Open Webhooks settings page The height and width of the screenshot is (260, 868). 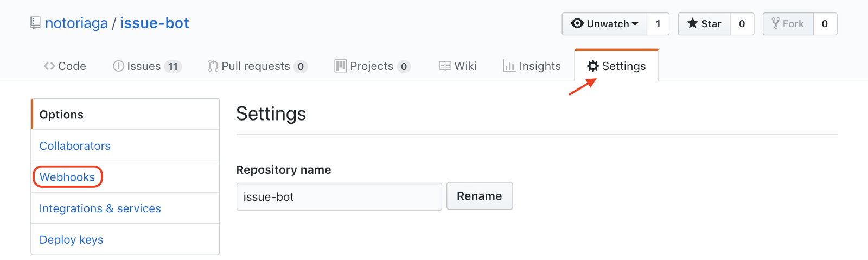click(x=67, y=177)
